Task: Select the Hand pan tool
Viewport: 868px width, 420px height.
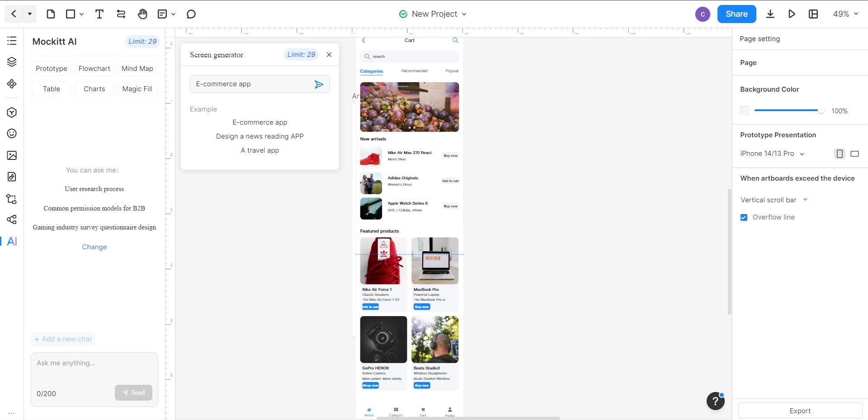Action: tap(142, 14)
